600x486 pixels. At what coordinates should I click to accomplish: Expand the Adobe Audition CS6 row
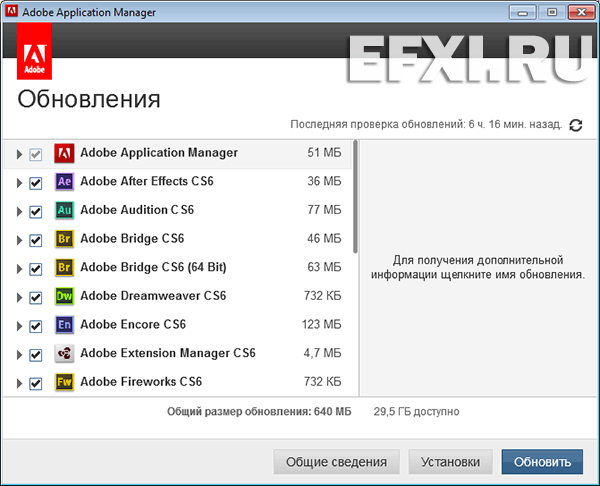(x=19, y=212)
